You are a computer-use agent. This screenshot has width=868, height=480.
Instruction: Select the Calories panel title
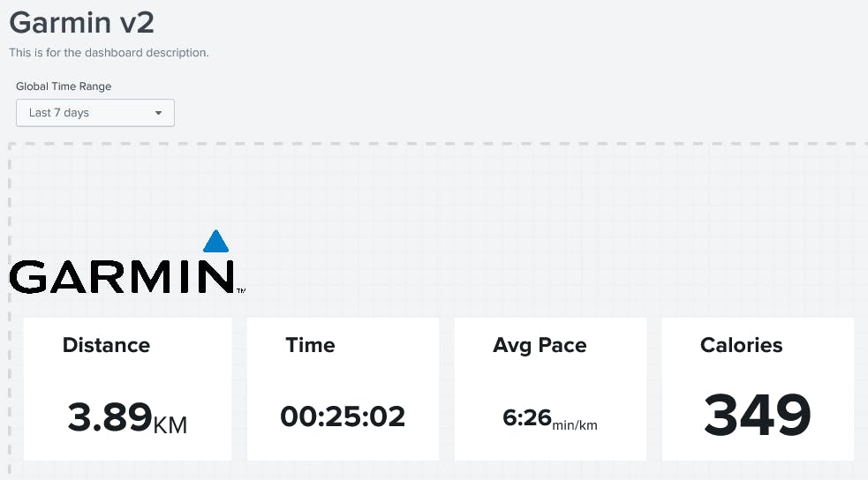pos(741,345)
